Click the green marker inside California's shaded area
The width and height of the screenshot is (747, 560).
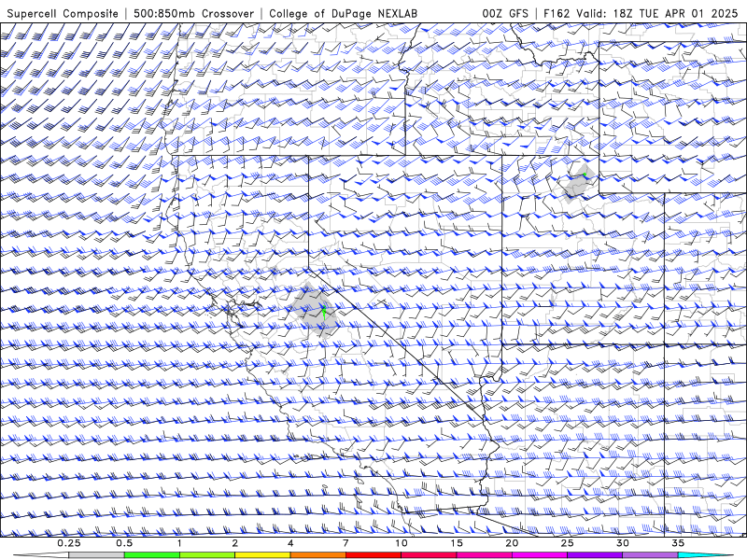[323, 313]
